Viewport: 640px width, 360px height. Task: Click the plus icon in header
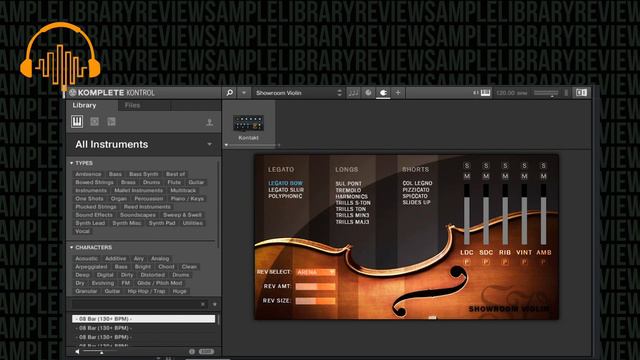point(398,93)
